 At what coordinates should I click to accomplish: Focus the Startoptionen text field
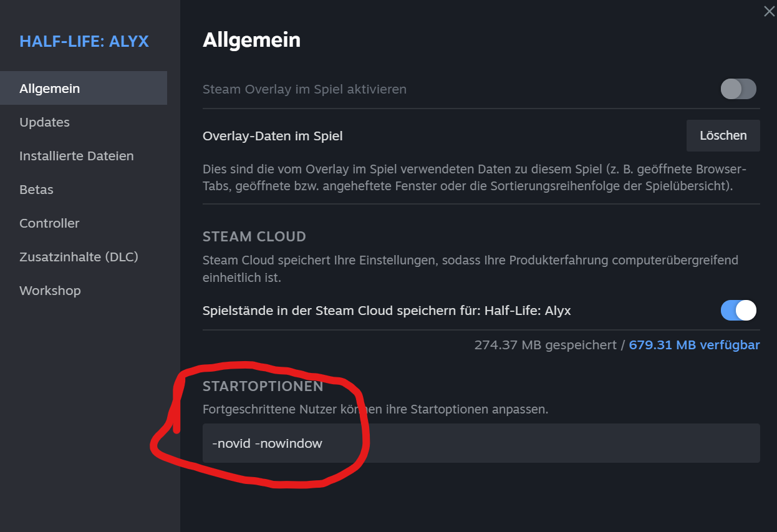pos(481,443)
